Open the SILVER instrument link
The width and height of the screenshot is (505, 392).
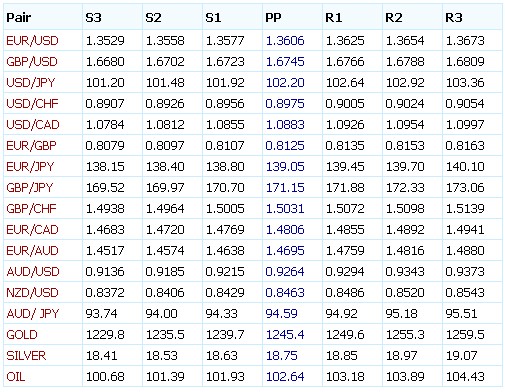click(26, 356)
